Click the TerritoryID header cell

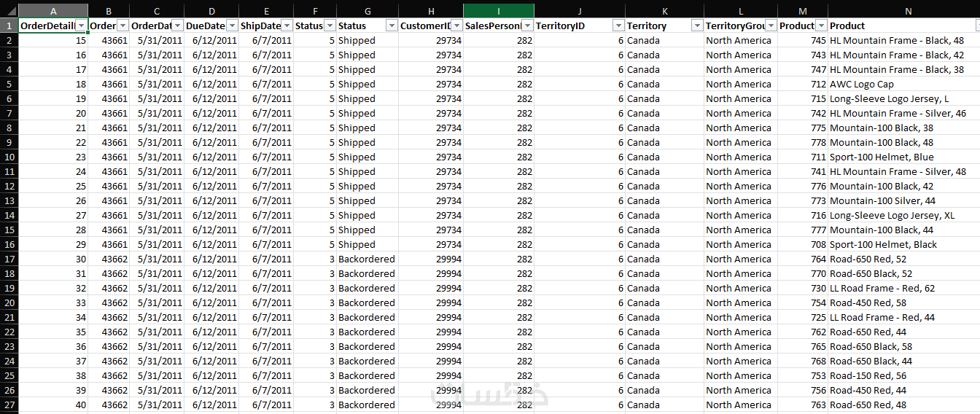pos(580,26)
